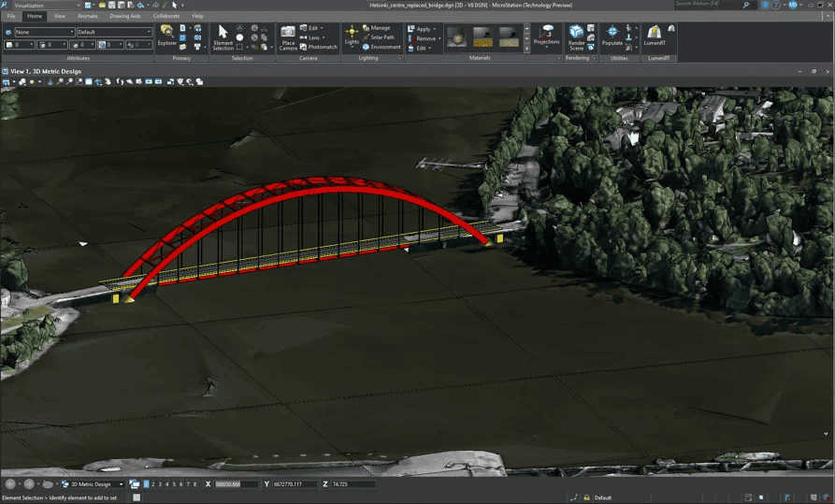Screen dimensions: 835x504
Task: Click the Default level text in status bar
Action: point(603,497)
